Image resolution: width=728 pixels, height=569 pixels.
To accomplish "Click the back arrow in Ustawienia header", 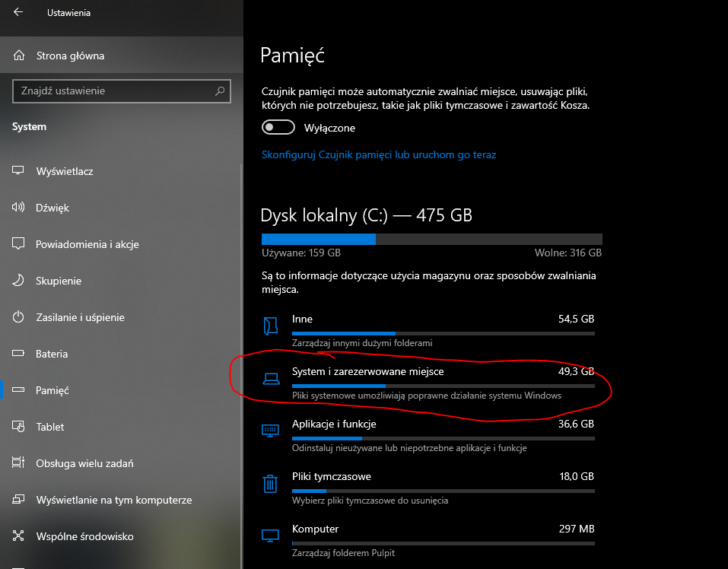I will tap(18, 12).
